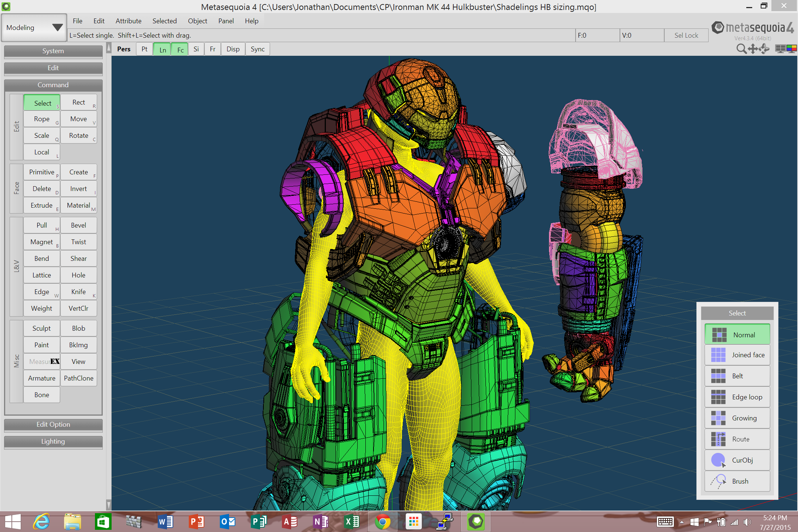Select Route selection mode
Screen dimensions: 798x532
pyautogui.click(x=737, y=439)
